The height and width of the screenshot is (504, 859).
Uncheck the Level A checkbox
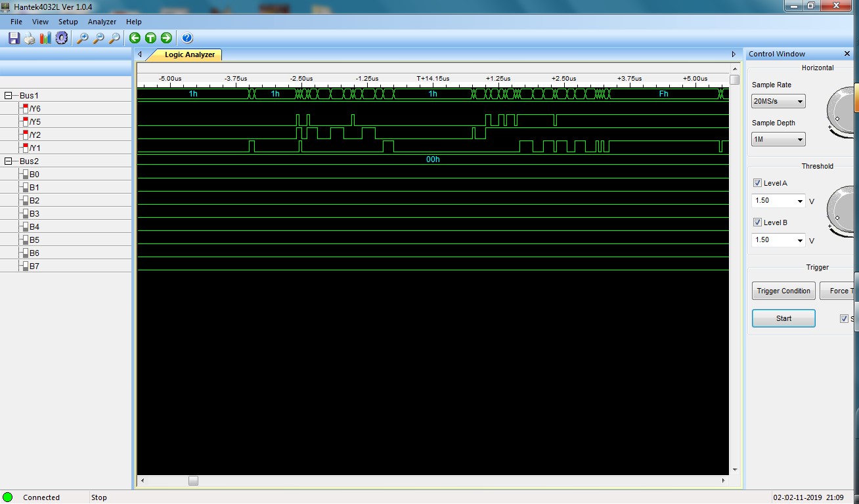(x=757, y=183)
